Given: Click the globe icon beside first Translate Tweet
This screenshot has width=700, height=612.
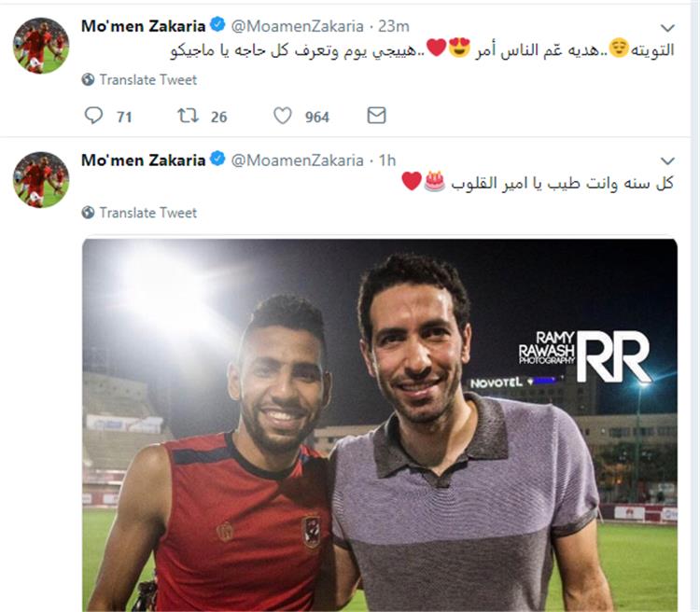Looking at the screenshot, I should (88, 79).
